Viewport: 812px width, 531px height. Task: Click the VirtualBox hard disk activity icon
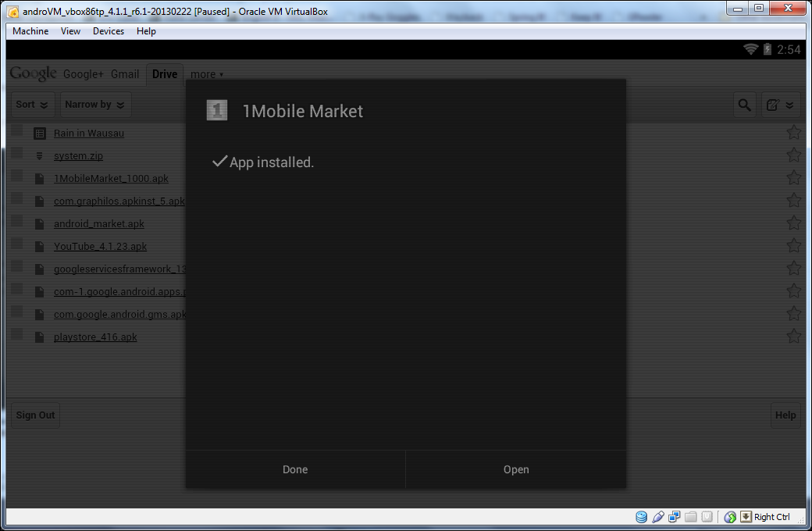coord(641,516)
